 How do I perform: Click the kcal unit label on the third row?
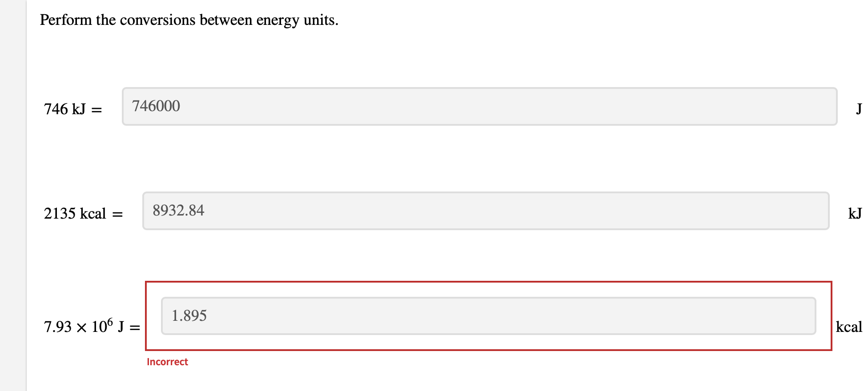[848, 327]
